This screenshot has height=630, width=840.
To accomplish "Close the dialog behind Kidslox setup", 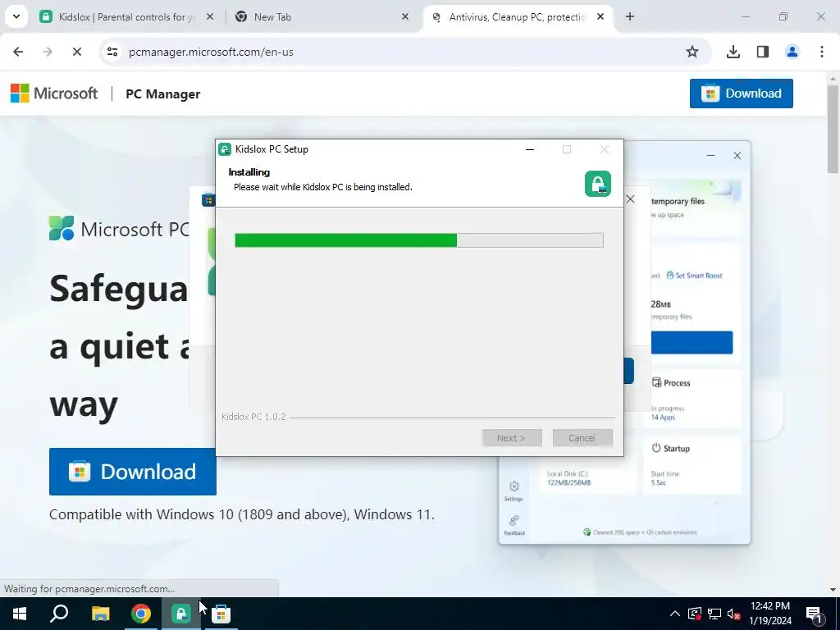I will point(631,199).
